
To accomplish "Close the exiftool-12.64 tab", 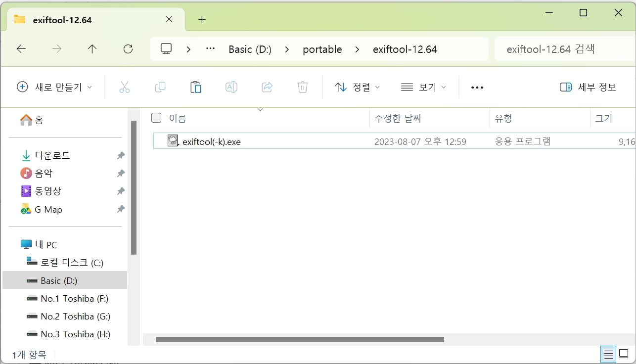I will 169,19.
